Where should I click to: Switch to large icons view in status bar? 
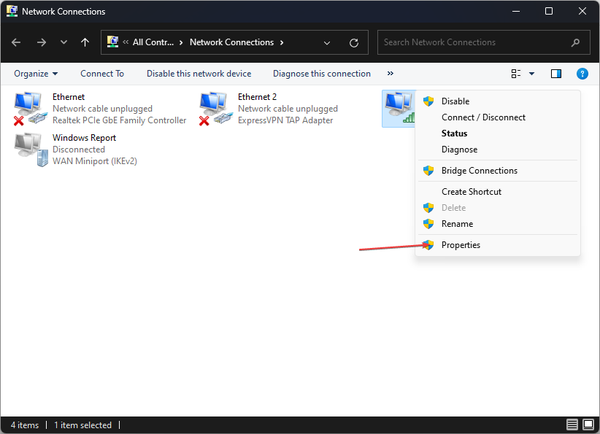point(588,424)
